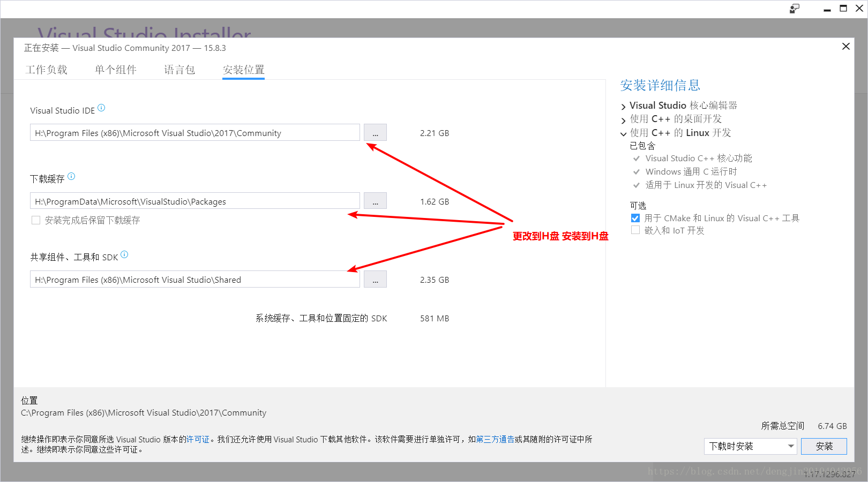Click the 2.35 GB size value

435,280
